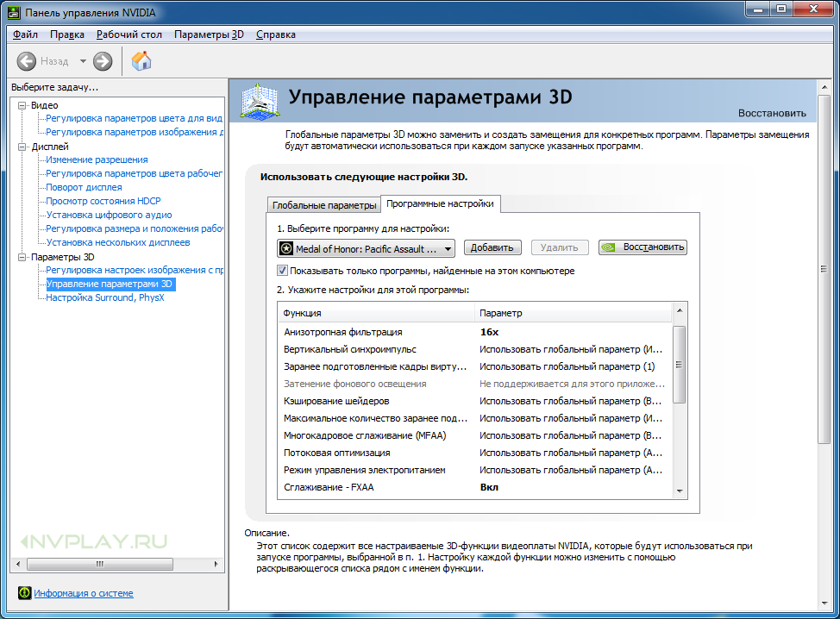Switch to Программные настройки tab
Image resolution: width=840 pixels, height=619 pixels.
pyautogui.click(x=441, y=203)
